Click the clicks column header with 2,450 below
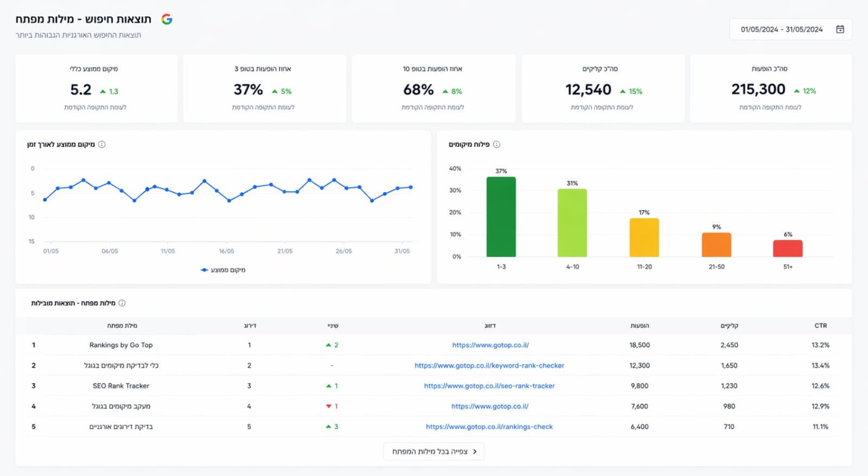 coord(729,326)
